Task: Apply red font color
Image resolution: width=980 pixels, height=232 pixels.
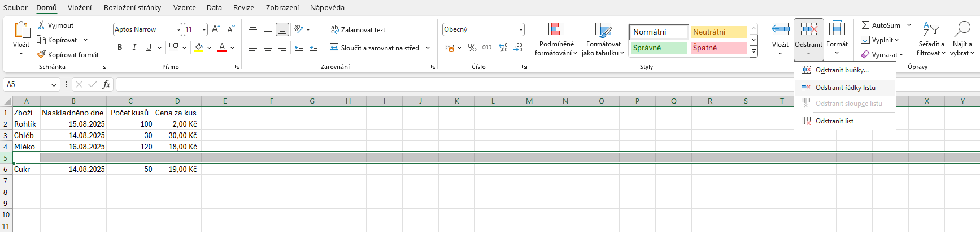Action: 222,48
